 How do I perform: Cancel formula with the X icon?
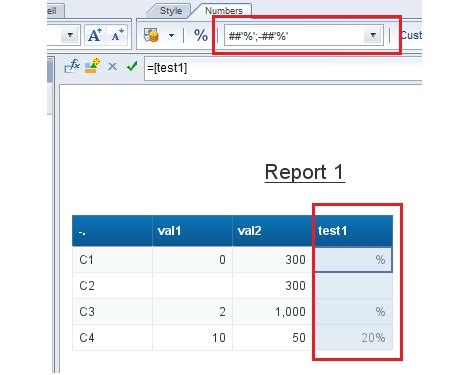tap(112, 67)
